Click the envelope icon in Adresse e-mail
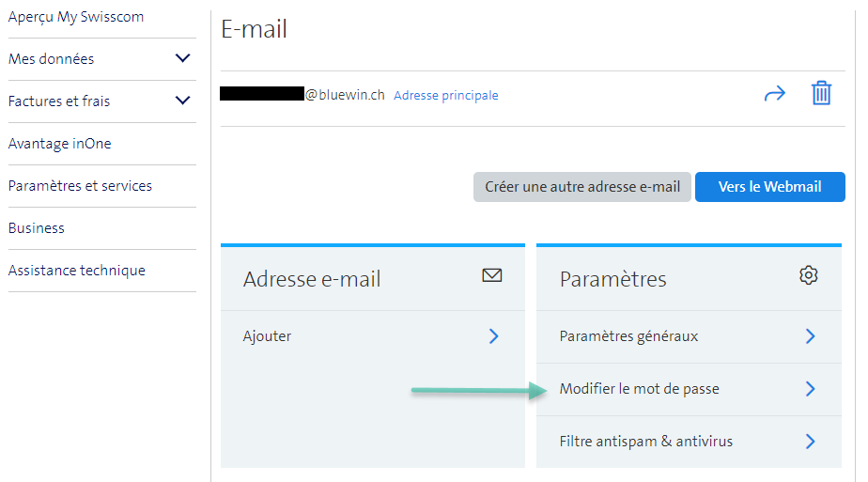Image resolution: width=868 pixels, height=482 pixels. (x=491, y=275)
